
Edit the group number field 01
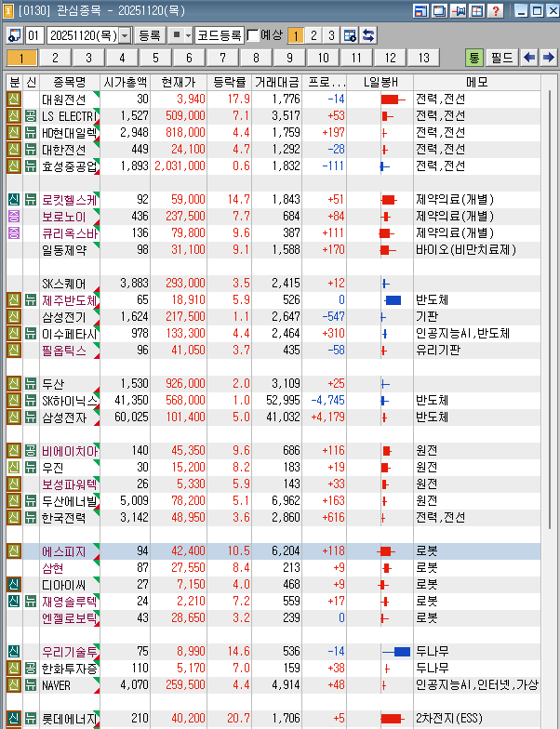(x=34, y=35)
